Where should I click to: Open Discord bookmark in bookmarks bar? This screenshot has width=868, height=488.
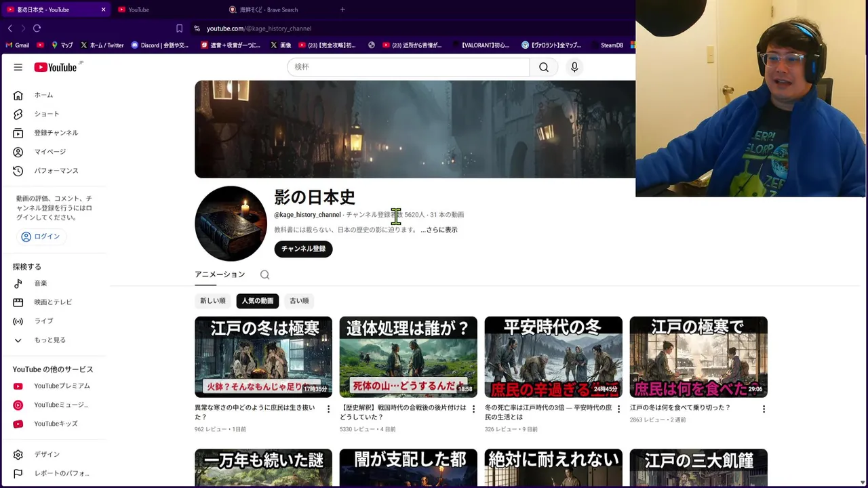[160, 45]
